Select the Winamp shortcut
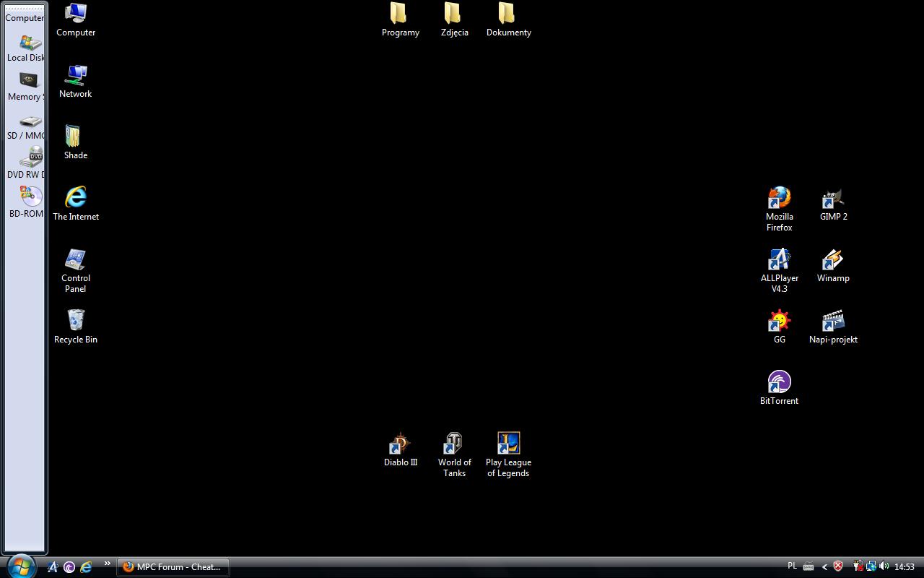The image size is (924, 578). point(833,266)
